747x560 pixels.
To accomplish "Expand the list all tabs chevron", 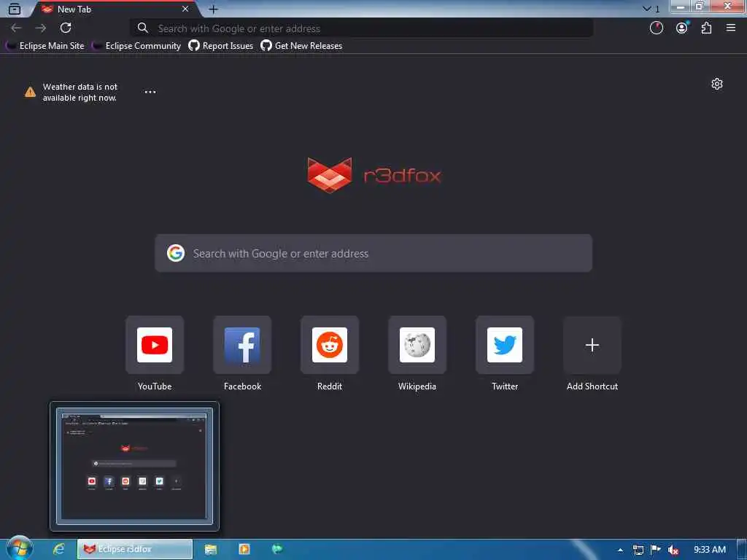I will pyautogui.click(x=647, y=9).
